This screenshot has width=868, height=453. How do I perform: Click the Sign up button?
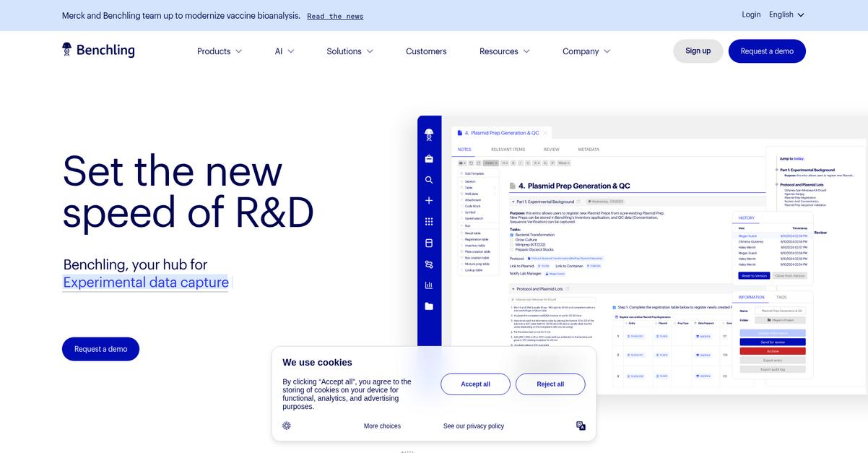pos(698,51)
